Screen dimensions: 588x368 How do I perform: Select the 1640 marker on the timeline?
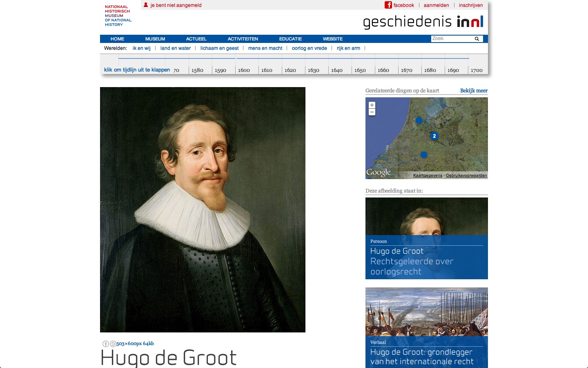336,70
